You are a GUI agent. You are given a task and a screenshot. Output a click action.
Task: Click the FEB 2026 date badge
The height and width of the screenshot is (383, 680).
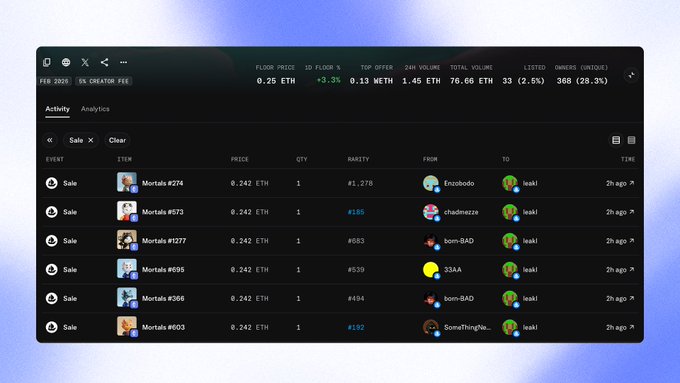[54, 81]
